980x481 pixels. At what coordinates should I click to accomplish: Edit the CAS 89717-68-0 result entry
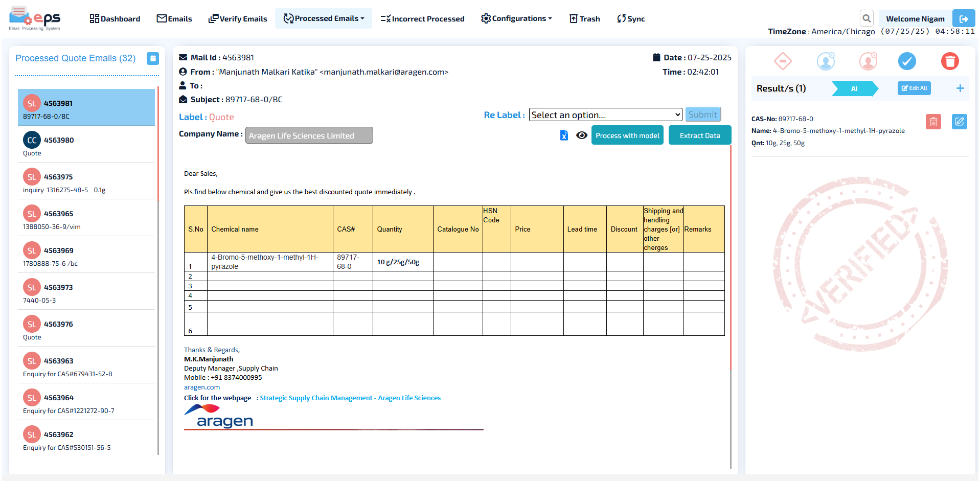click(959, 122)
